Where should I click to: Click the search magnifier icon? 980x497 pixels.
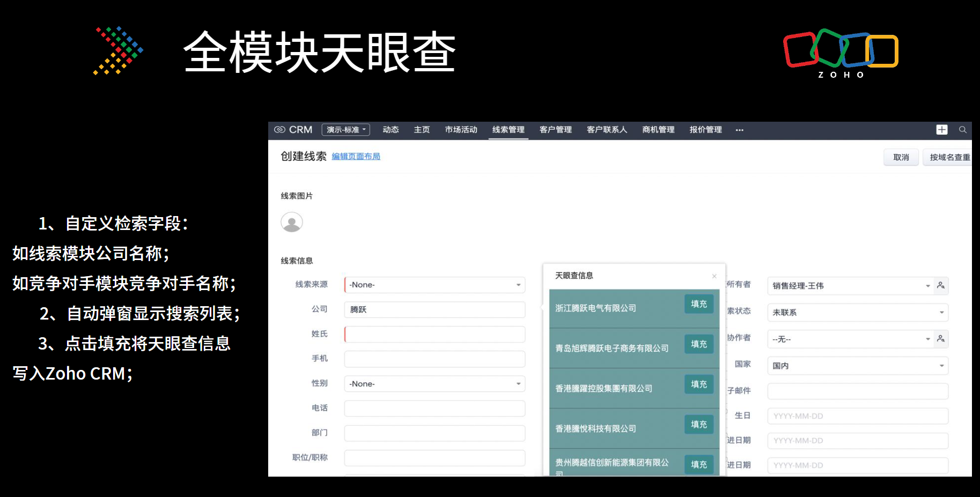pyautogui.click(x=963, y=130)
